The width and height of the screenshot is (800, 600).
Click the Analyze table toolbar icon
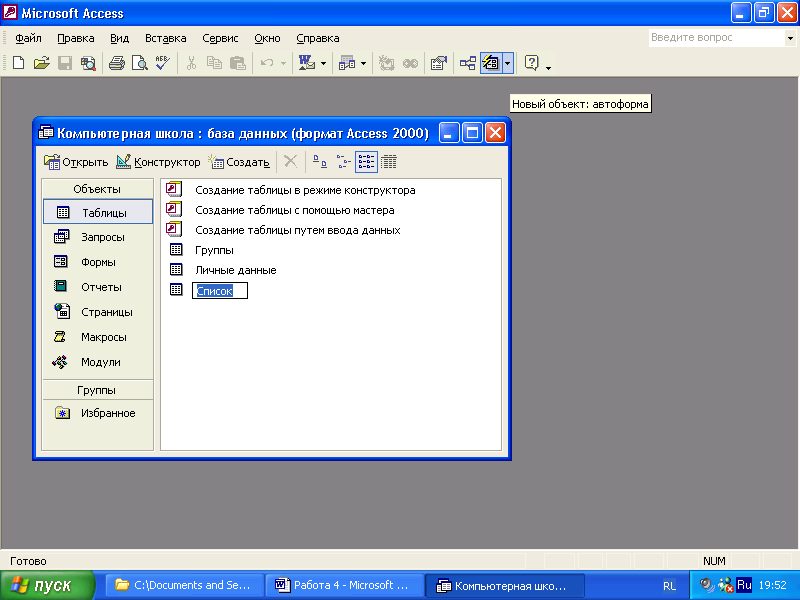pos(347,63)
